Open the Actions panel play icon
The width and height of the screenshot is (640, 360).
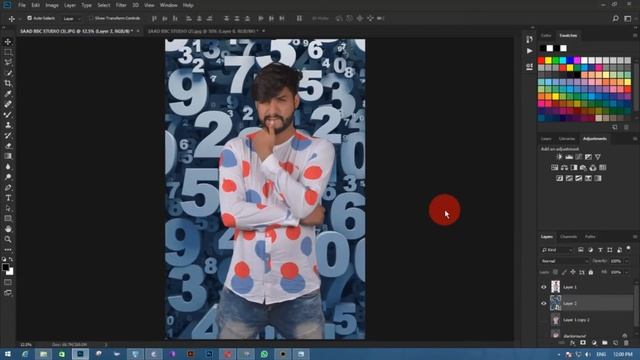(x=529, y=51)
